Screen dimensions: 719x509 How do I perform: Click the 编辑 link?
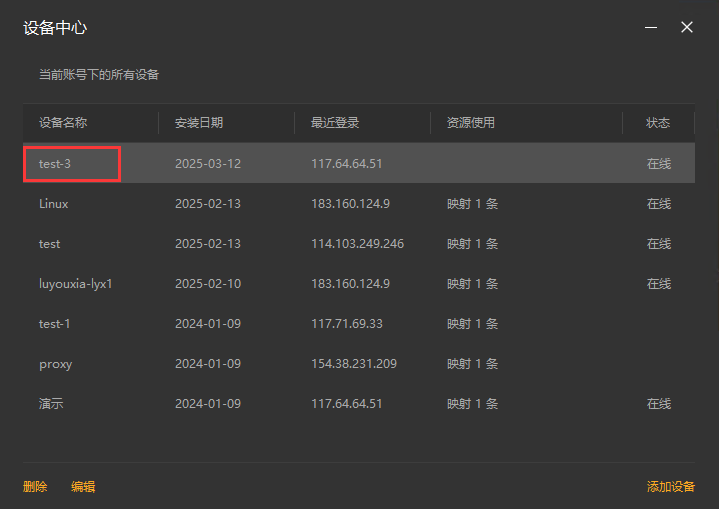tap(83, 487)
